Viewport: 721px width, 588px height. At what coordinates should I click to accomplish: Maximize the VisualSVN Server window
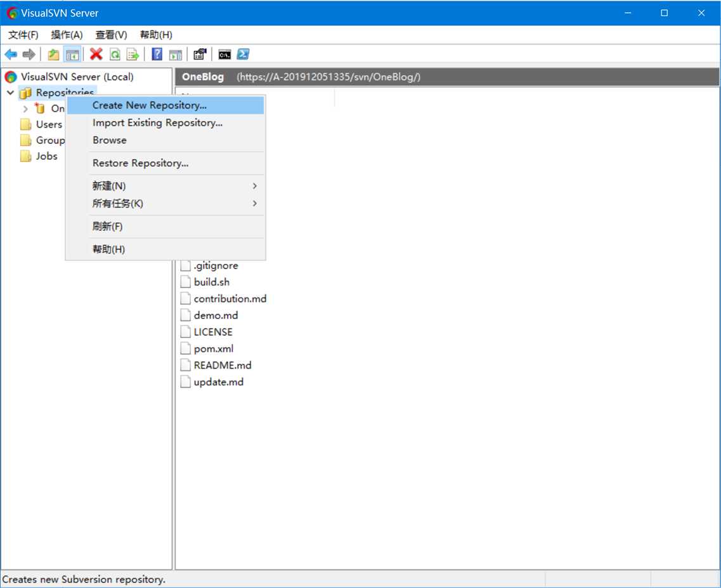665,13
